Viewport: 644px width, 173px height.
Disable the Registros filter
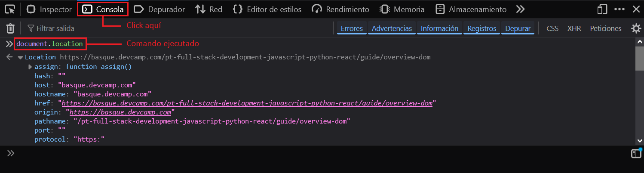tap(482, 28)
